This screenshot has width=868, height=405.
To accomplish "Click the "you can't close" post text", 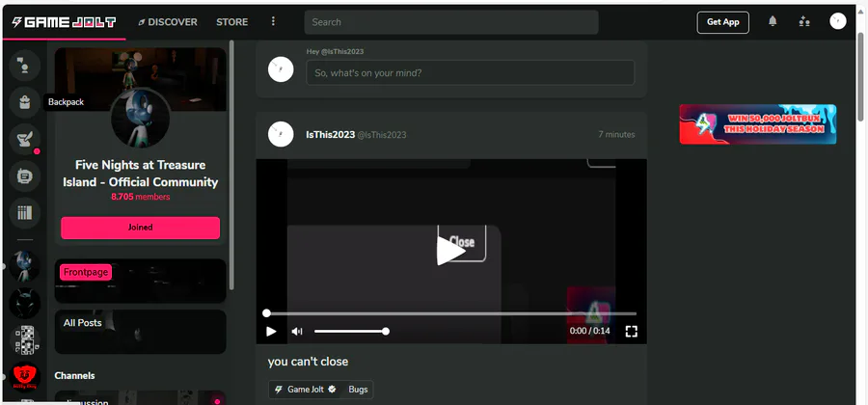I will 308,362.
